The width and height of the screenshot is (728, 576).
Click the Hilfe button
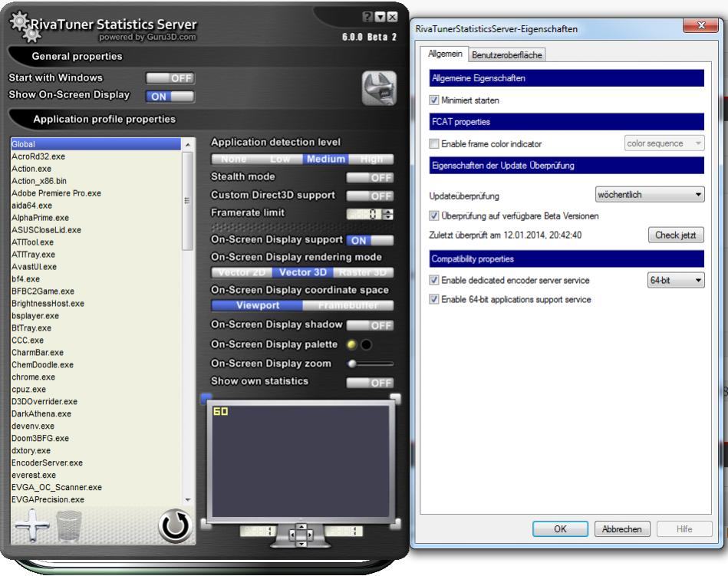pyautogui.click(x=684, y=529)
